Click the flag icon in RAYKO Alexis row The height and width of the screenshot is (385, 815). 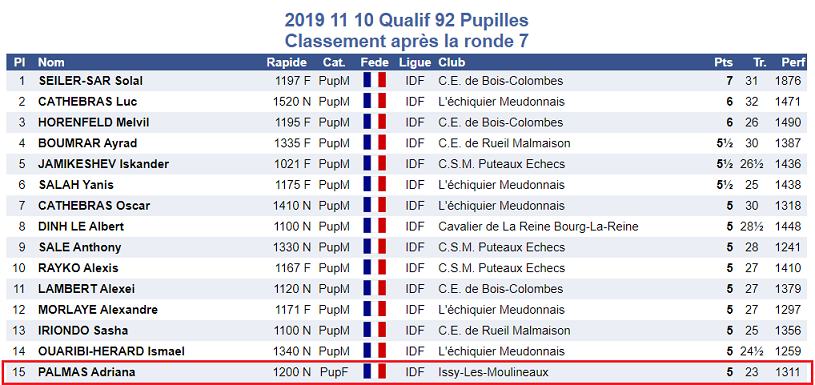point(375,268)
